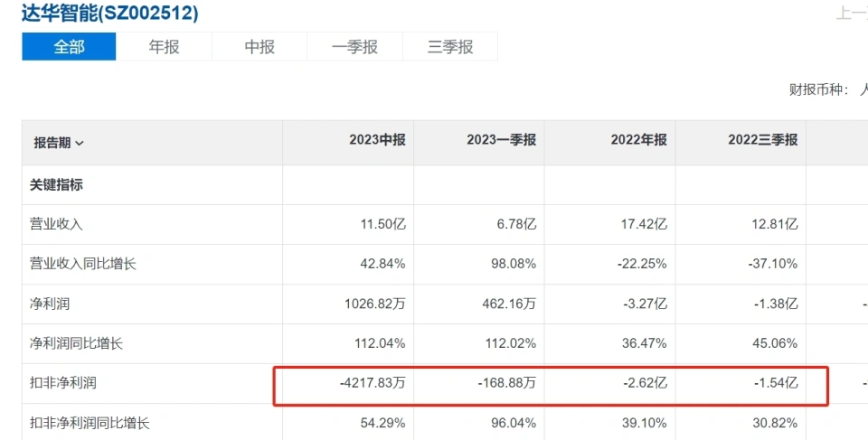868x440 pixels.
Task: Click the 达华智能(SZ002512) stock title
Action: [x=110, y=13]
